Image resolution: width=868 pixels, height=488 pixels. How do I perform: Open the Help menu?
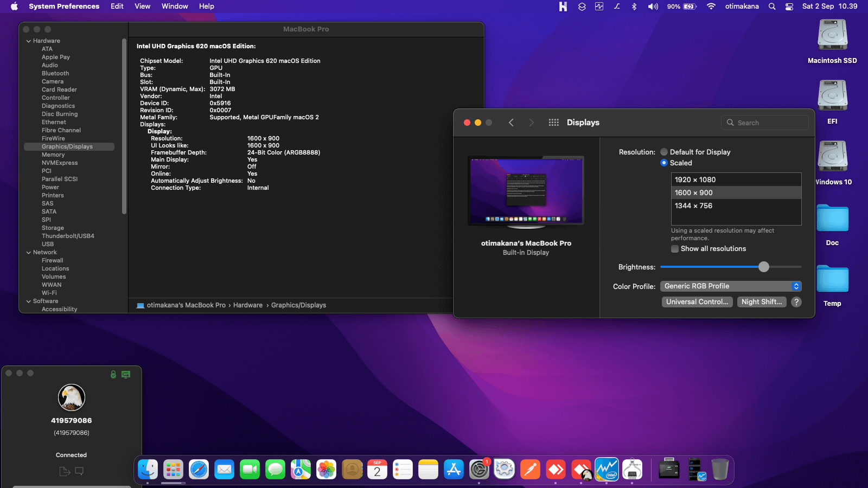[x=206, y=7]
